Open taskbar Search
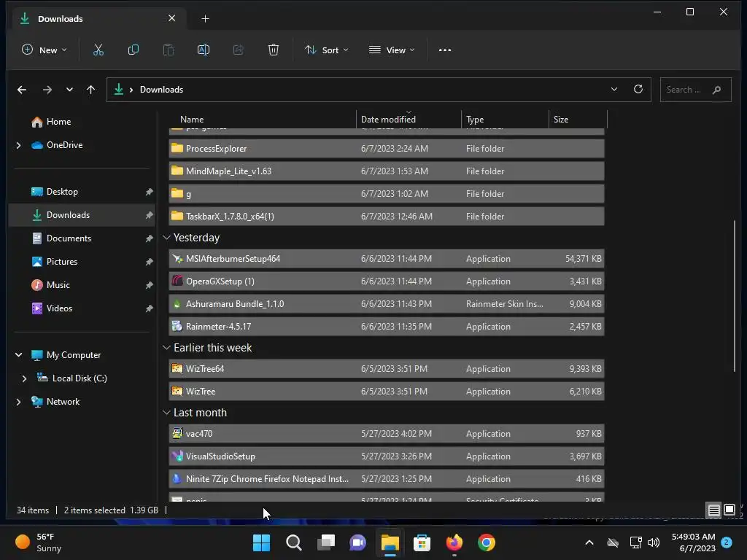Viewport: 747px width, 560px height. [293, 542]
